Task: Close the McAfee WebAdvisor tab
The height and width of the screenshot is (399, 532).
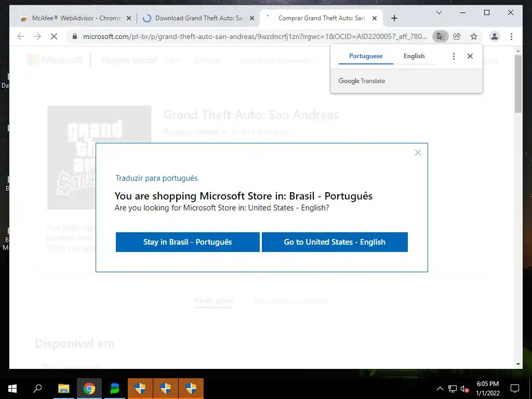Action: [x=129, y=18]
